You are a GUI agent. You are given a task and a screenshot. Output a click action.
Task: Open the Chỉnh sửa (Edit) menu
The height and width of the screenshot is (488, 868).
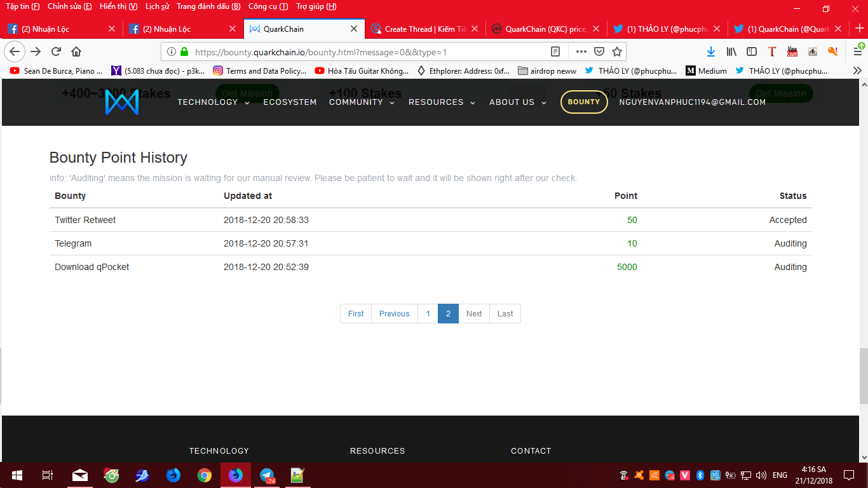click(x=69, y=6)
